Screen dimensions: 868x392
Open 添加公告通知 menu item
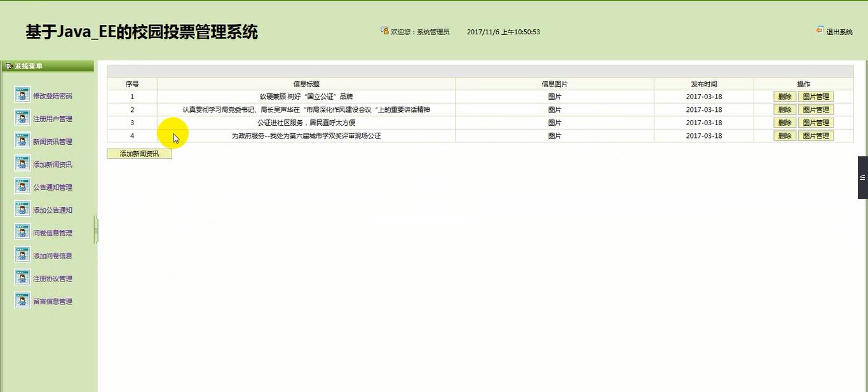pos(53,210)
